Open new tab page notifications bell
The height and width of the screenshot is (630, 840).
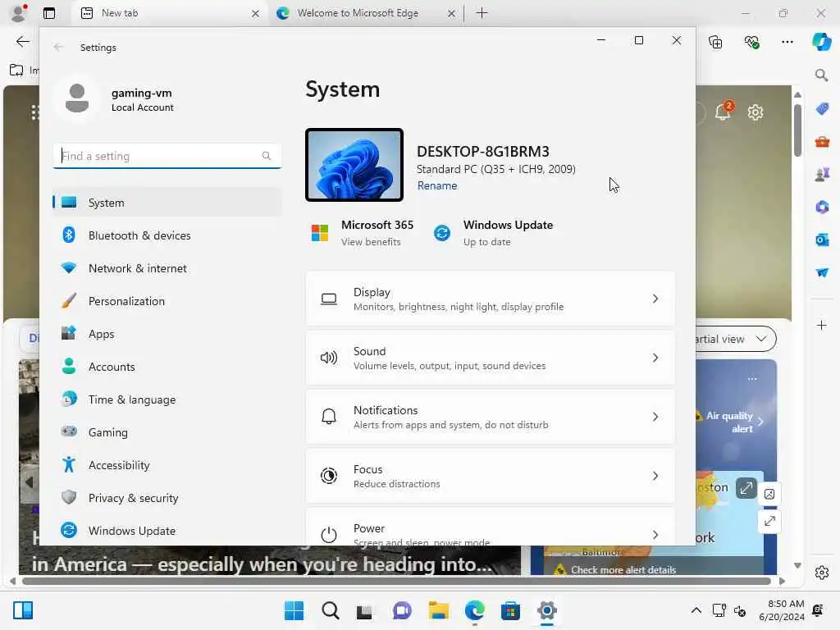724,112
